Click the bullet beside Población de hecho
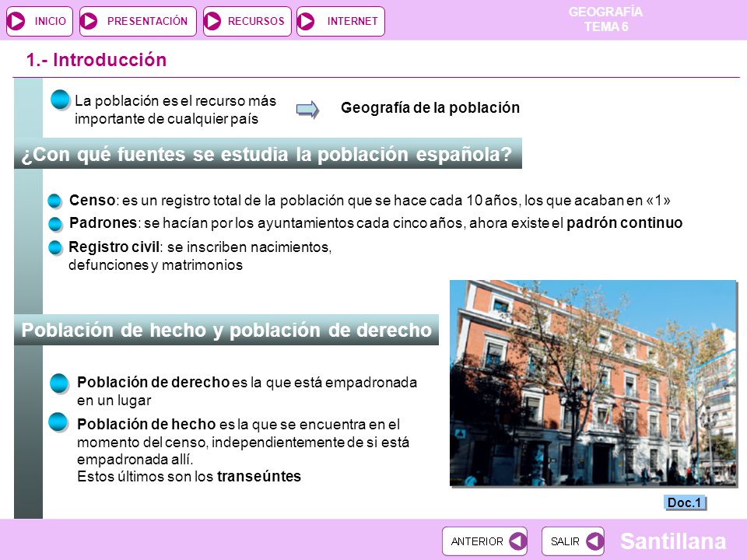 click(x=58, y=422)
